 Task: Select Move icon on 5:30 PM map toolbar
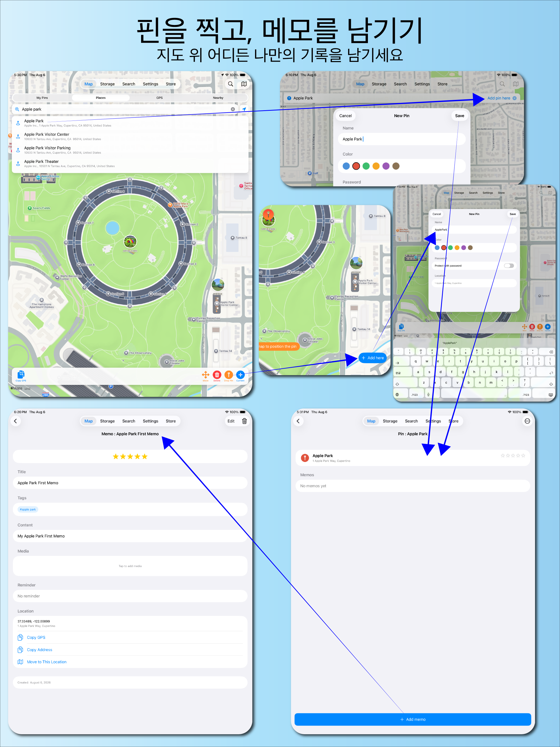click(x=206, y=375)
